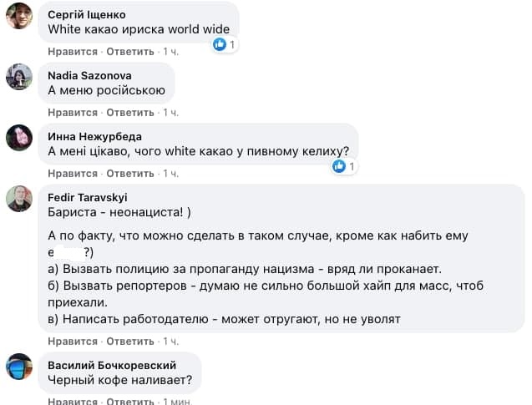Image resolution: width=532 pixels, height=405 pixels.
Task: Click Василий Бочкоревский's avatar
Action: click(x=18, y=367)
